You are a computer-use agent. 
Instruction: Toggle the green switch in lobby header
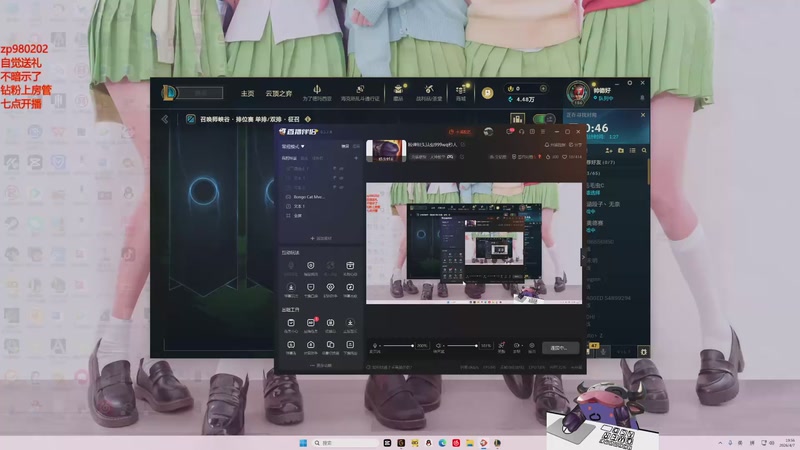click(544, 119)
